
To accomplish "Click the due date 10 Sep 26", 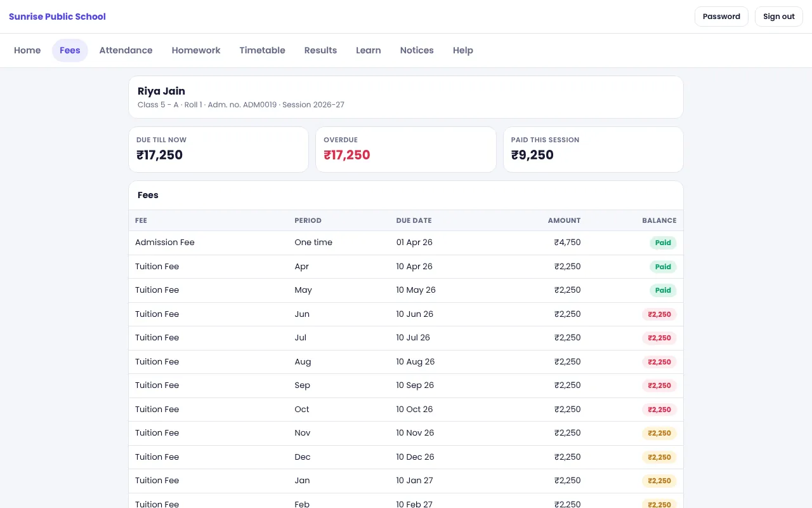I will pyautogui.click(x=415, y=385).
